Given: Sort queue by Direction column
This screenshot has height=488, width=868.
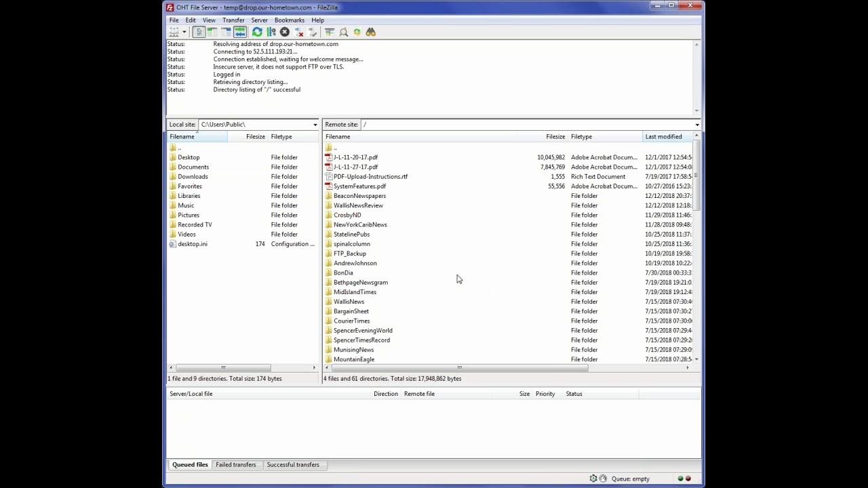Looking at the screenshot, I should [386, 394].
